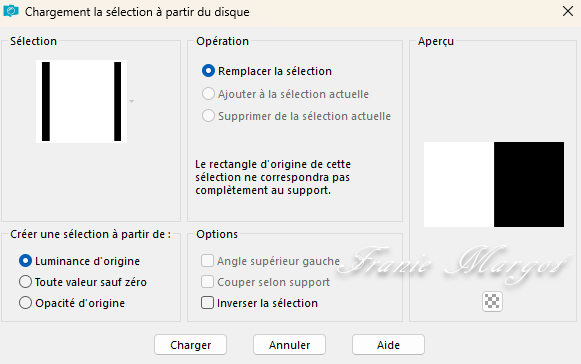The width and height of the screenshot is (581, 364).
Task: Open the selection thumbnail dropdown arrow
Action: (x=131, y=101)
